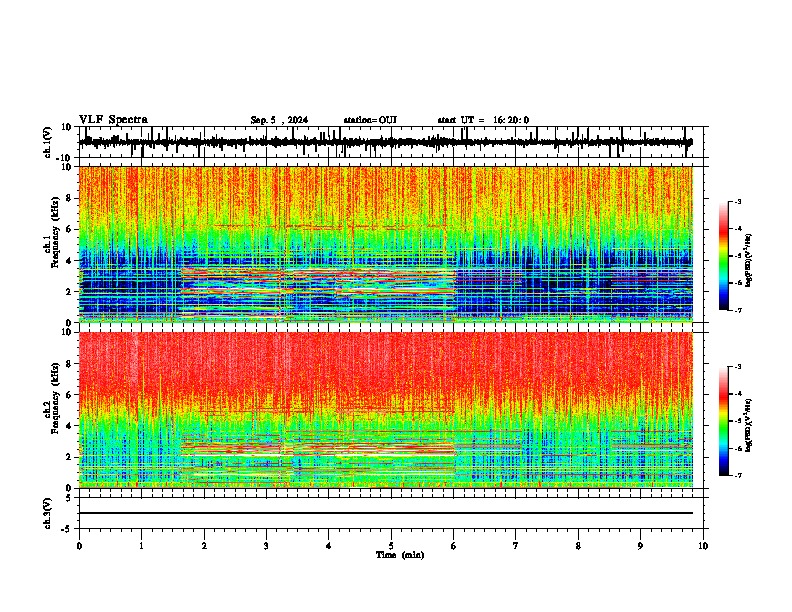
Task: Click the "ch.3(V)" vertical axis label
Action: point(48,513)
